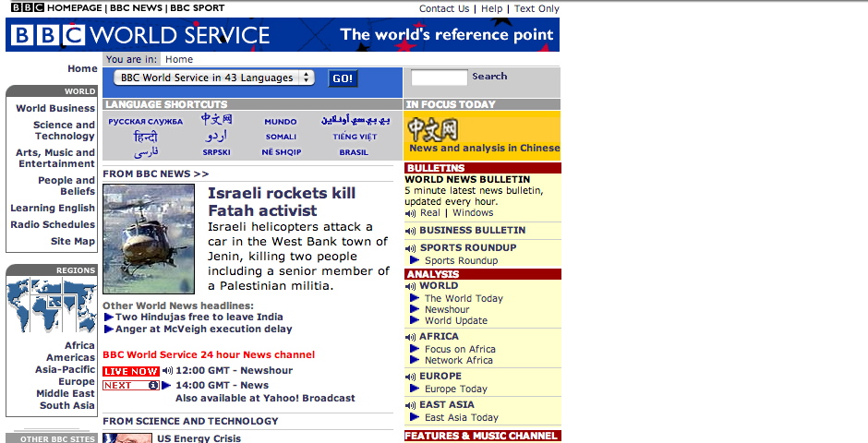868x443 pixels.
Task: Open BRASIL language shortcut
Action: tap(354, 152)
